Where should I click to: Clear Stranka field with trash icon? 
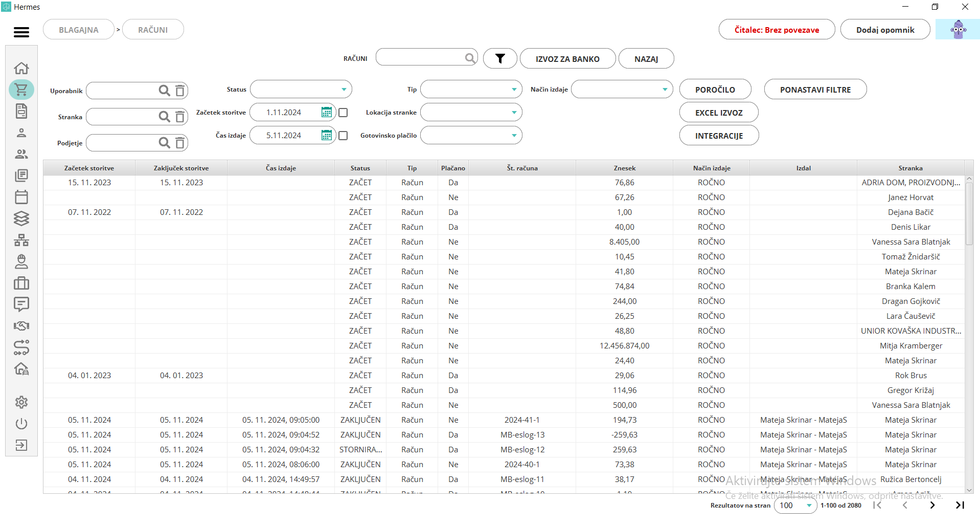[x=180, y=117]
